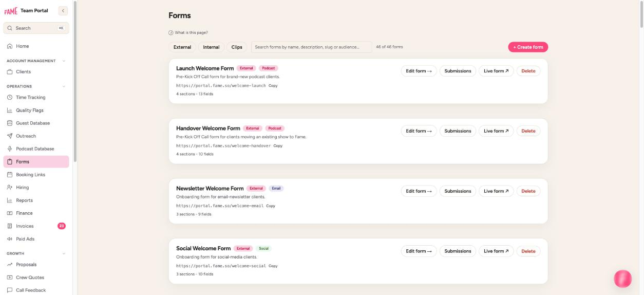Click the Clients briefcase icon
Viewport: 644px width, 295px height.
coord(9,72)
